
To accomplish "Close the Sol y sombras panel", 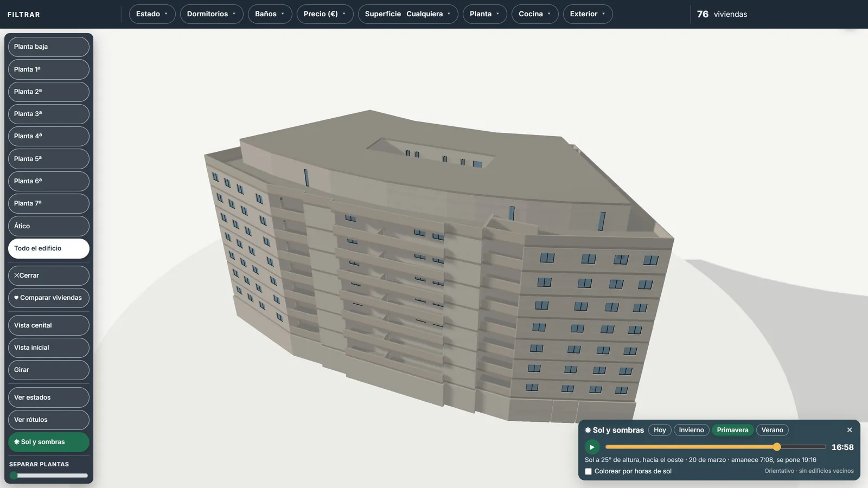I will point(850,430).
